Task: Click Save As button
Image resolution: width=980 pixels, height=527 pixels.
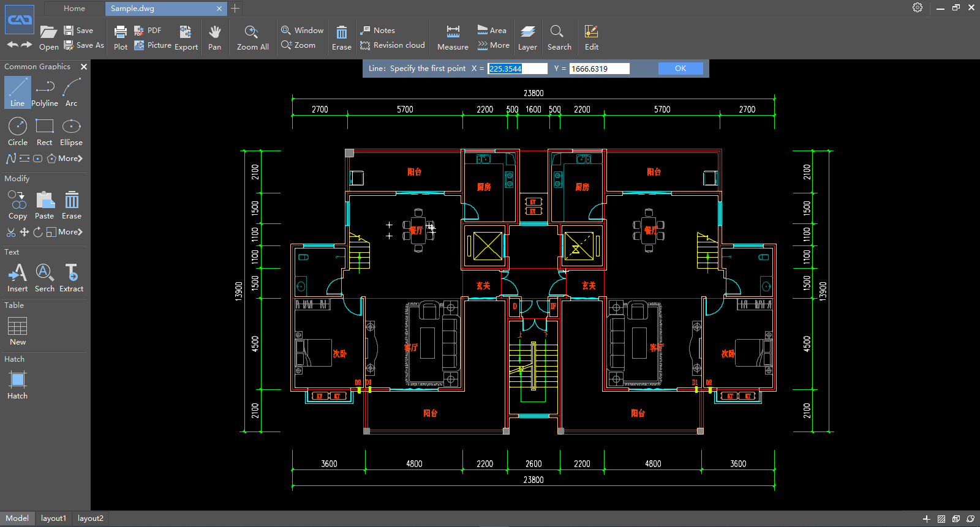Action: 85,45
